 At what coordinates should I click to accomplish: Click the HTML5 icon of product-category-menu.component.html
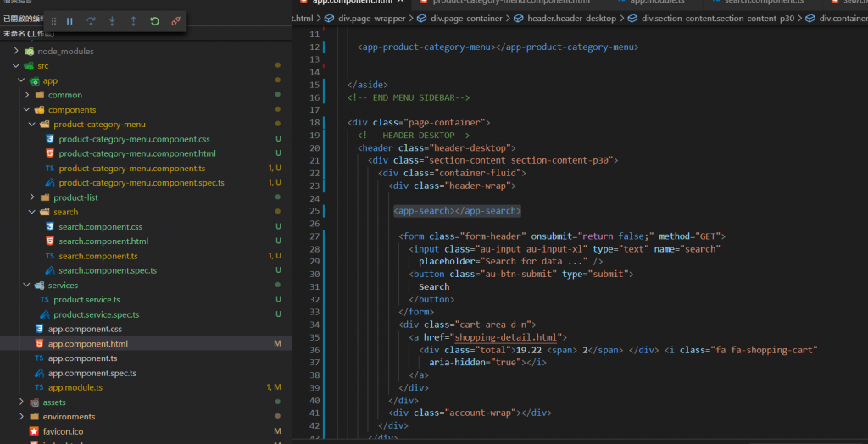(x=50, y=153)
